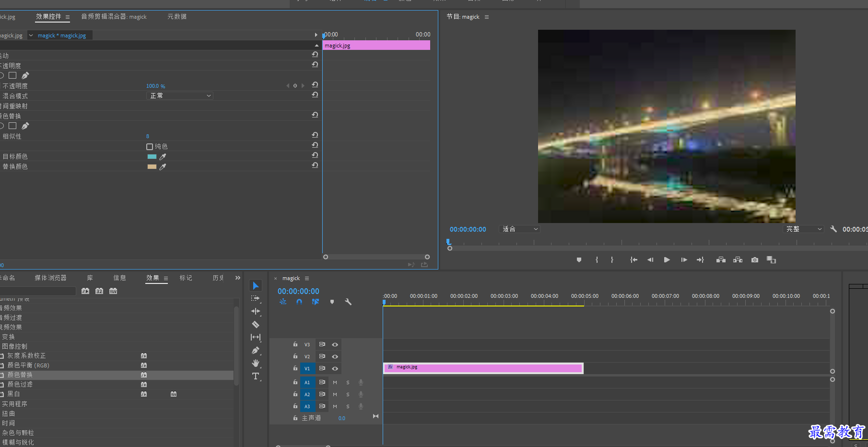Viewport: 868px width, 447px height.
Task: Open Program Monitor panel menu
Action: tap(487, 17)
